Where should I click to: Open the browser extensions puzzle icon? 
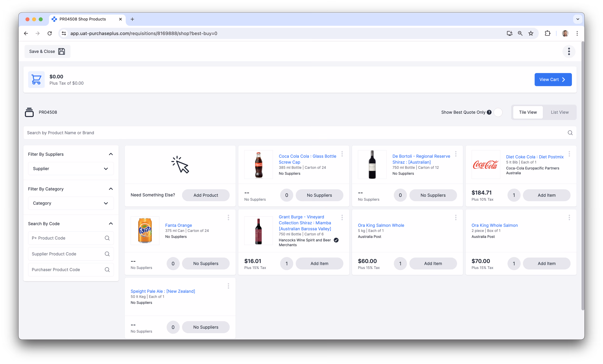click(547, 33)
